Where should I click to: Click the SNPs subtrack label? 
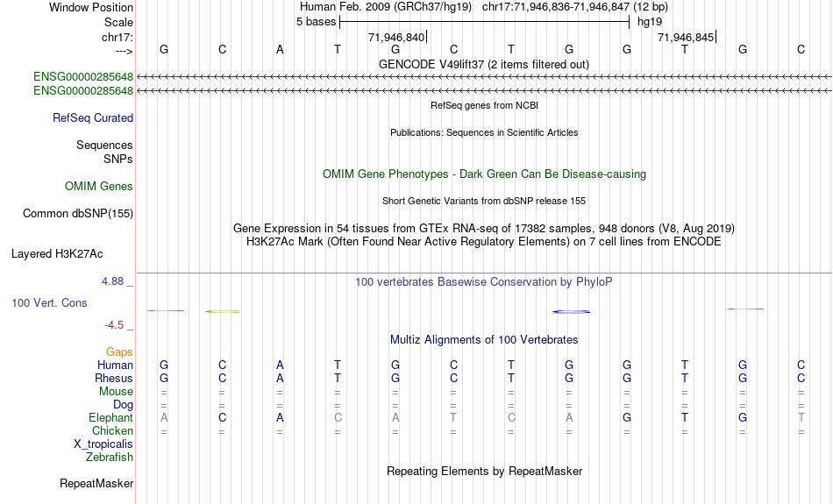coord(118,159)
